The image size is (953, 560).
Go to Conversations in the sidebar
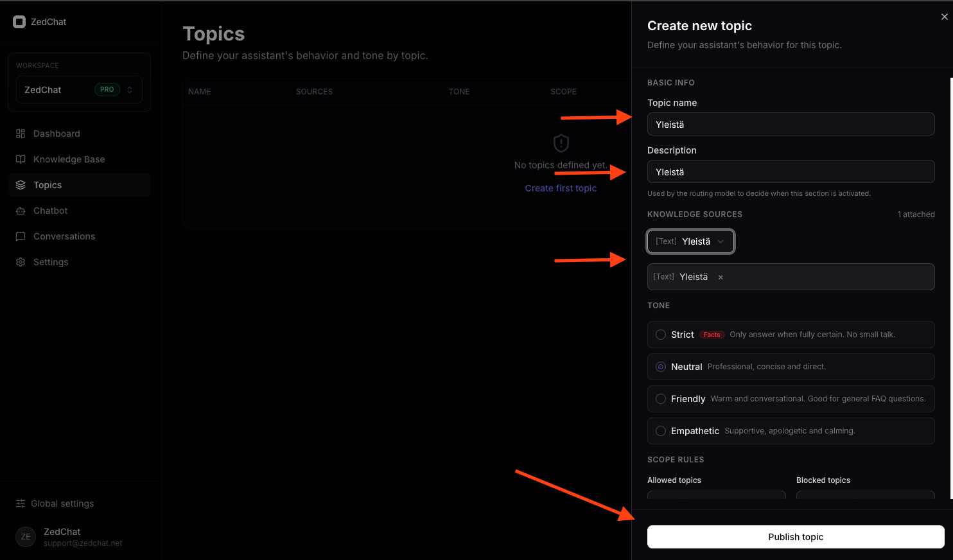[64, 236]
